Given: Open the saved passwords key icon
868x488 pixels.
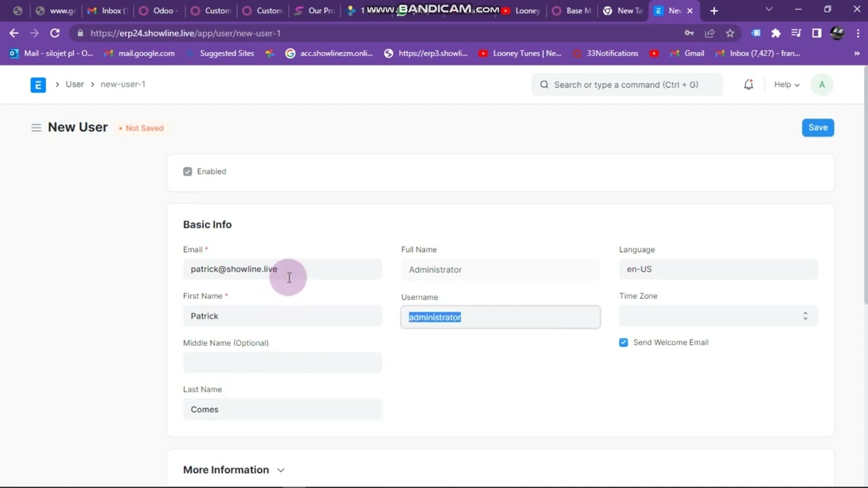Looking at the screenshot, I should 690,33.
